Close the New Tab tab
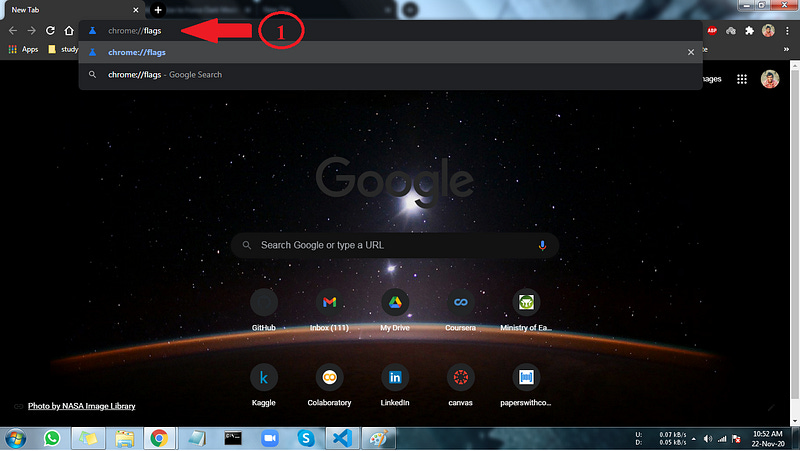The image size is (800, 451). [x=136, y=10]
